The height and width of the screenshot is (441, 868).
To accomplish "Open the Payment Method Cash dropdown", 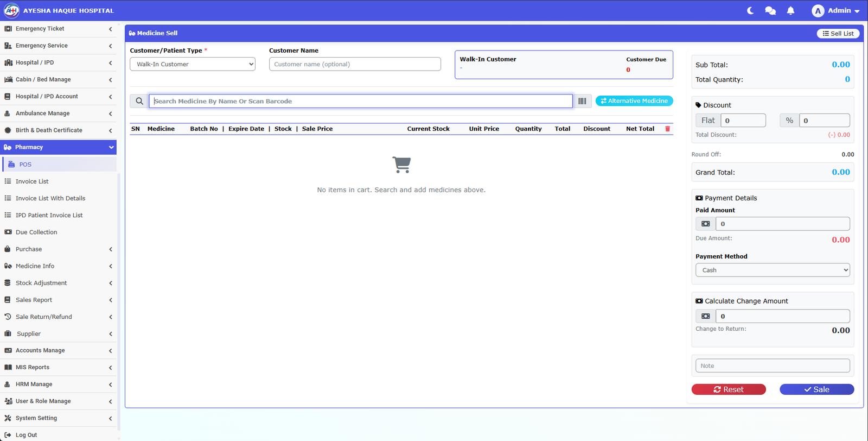I will pos(773,270).
